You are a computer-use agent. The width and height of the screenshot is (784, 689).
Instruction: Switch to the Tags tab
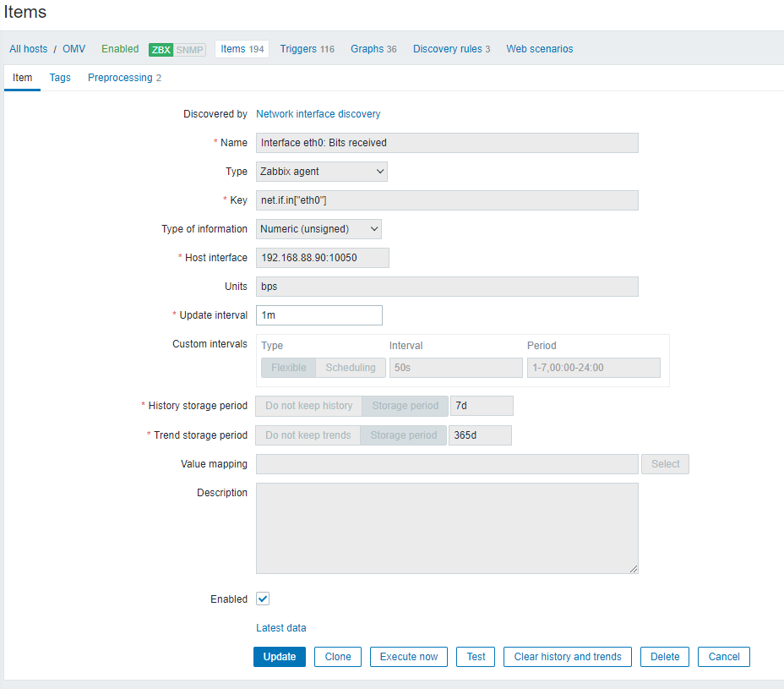pos(60,78)
